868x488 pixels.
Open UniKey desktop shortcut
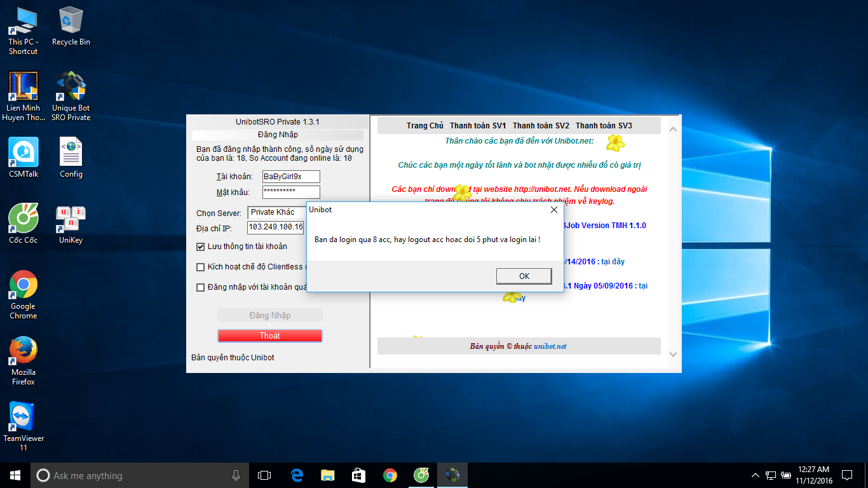(x=71, y=219)
